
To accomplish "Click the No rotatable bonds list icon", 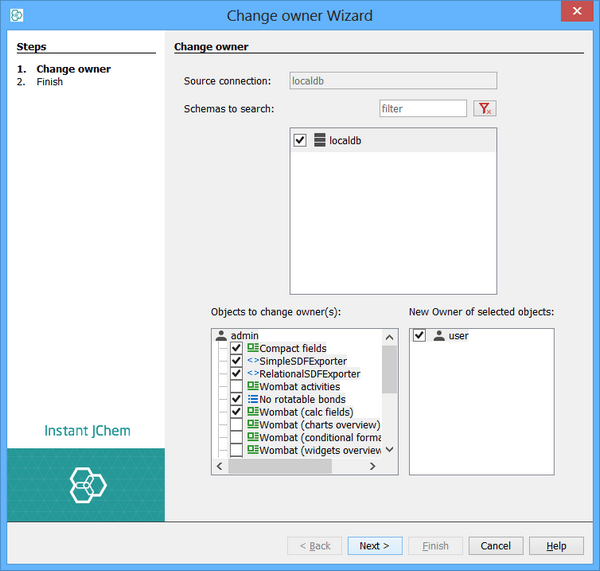I will coord(253,399).
